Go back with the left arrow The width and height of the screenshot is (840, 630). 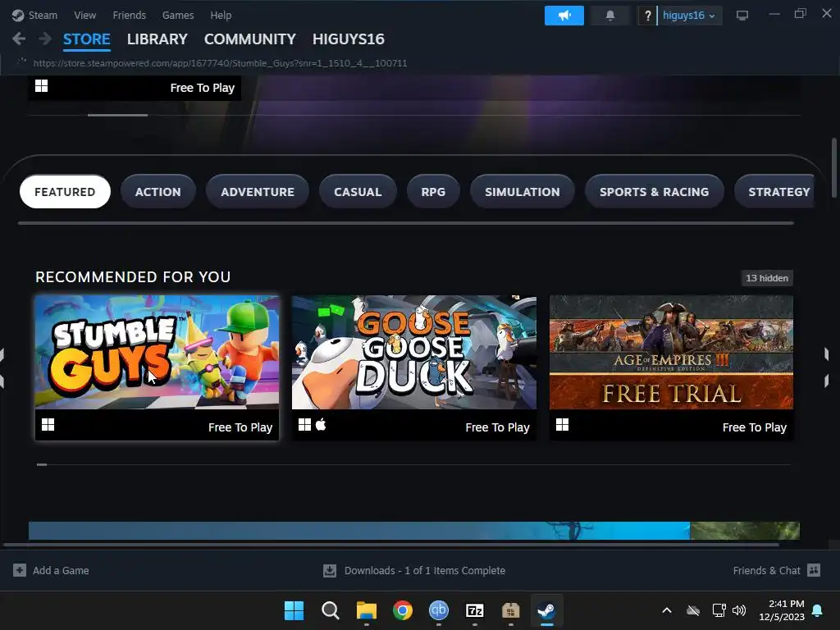coord(19,39)
